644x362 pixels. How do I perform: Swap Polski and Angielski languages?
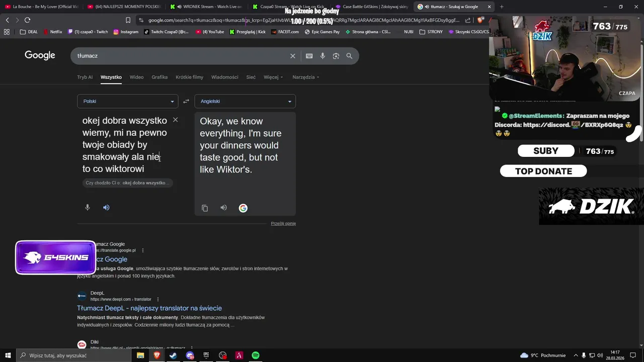186,101
